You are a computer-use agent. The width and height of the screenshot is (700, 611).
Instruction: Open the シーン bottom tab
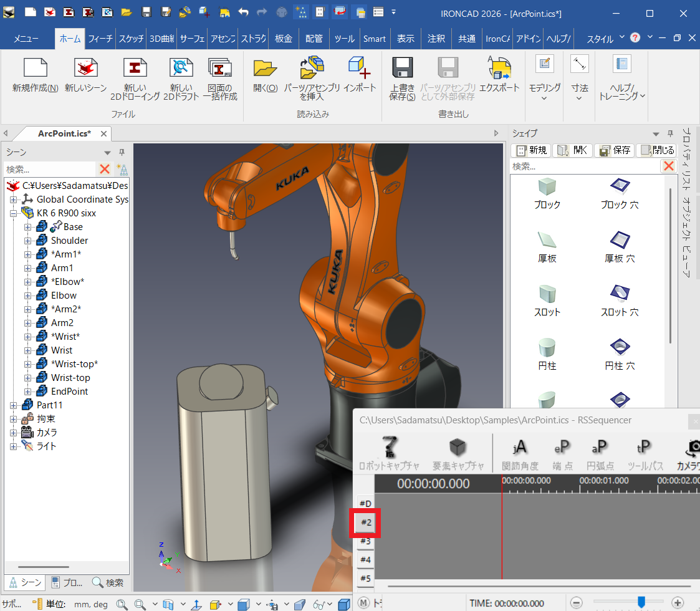(x=26, y=582)
